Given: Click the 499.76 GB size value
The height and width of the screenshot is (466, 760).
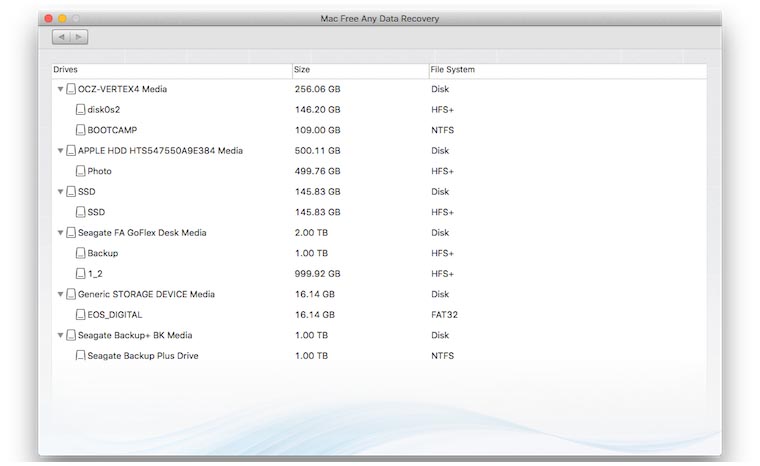Looking at the screenshot, I should pyautogui.click(x=317, y=171).
